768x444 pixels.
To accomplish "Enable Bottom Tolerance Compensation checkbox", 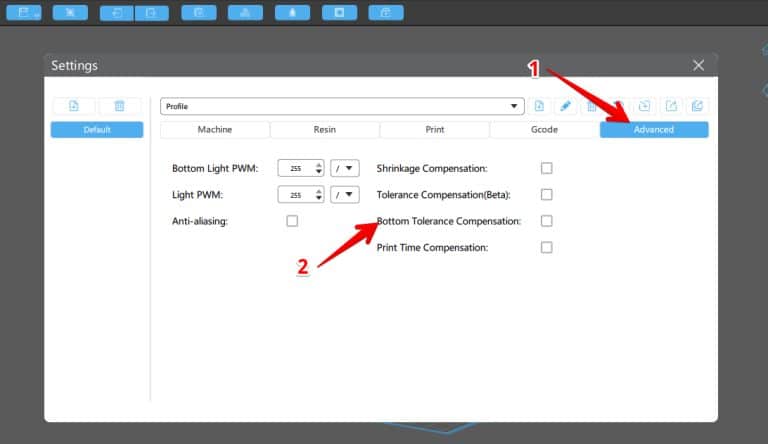I will click(x=547, y=221).
